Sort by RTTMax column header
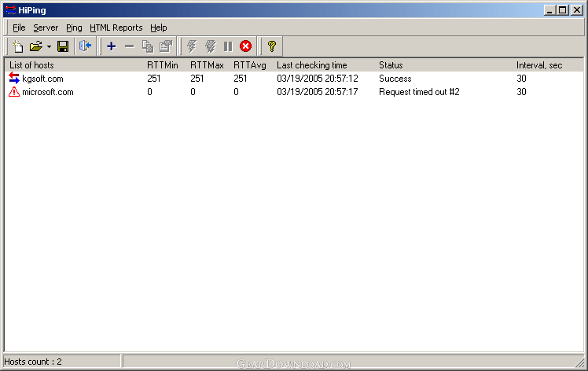Image resolution: width=588 pixels, height=371 pixels. coord(208,65)
